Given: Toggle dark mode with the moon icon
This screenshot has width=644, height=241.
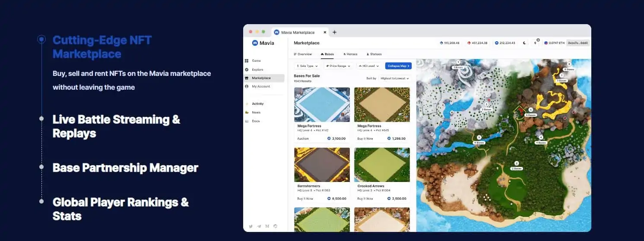Looking at the screenshot, I should (524, 43).
